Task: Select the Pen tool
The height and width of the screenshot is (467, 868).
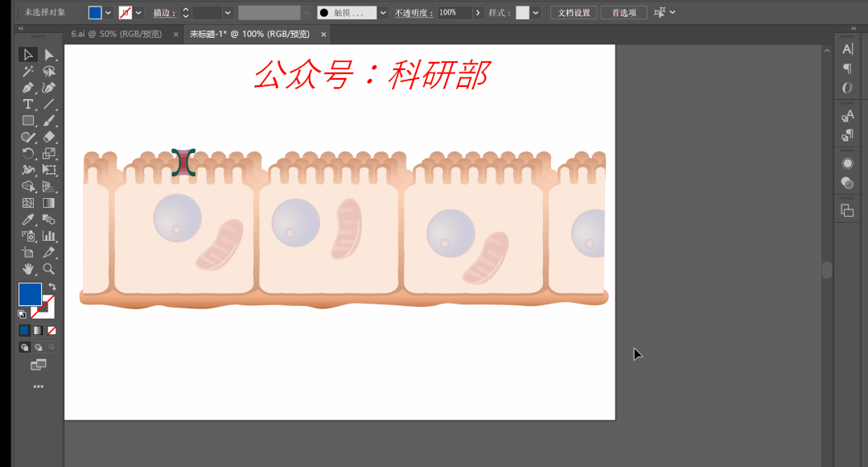Action: [28, 87]
